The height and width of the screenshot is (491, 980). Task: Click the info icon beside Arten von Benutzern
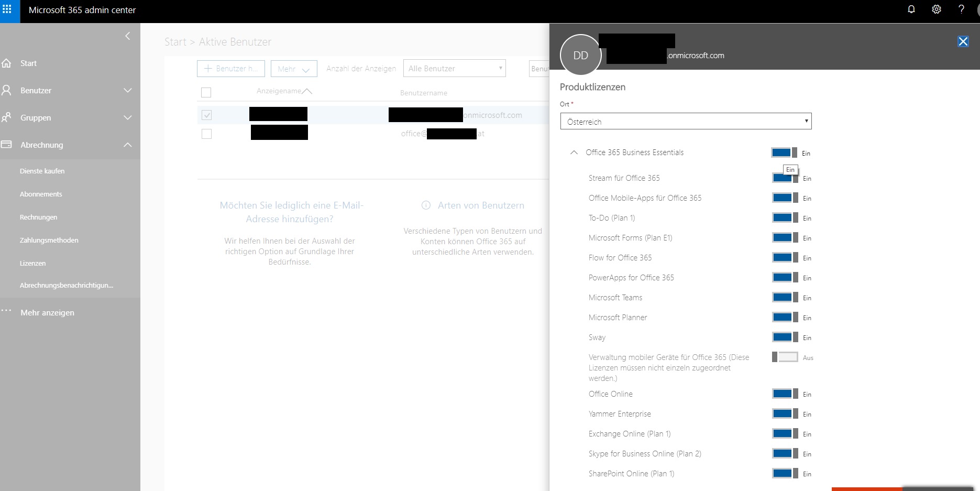(x=426, y=205)
